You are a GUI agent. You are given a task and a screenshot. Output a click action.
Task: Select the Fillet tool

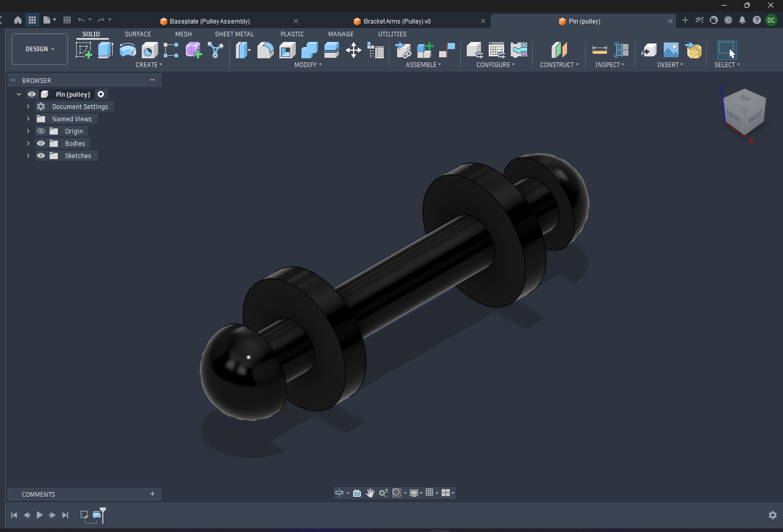265,50
